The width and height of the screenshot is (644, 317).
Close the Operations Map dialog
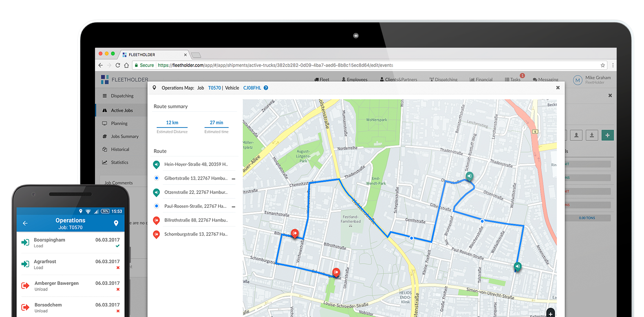click(x=558, y=88)
